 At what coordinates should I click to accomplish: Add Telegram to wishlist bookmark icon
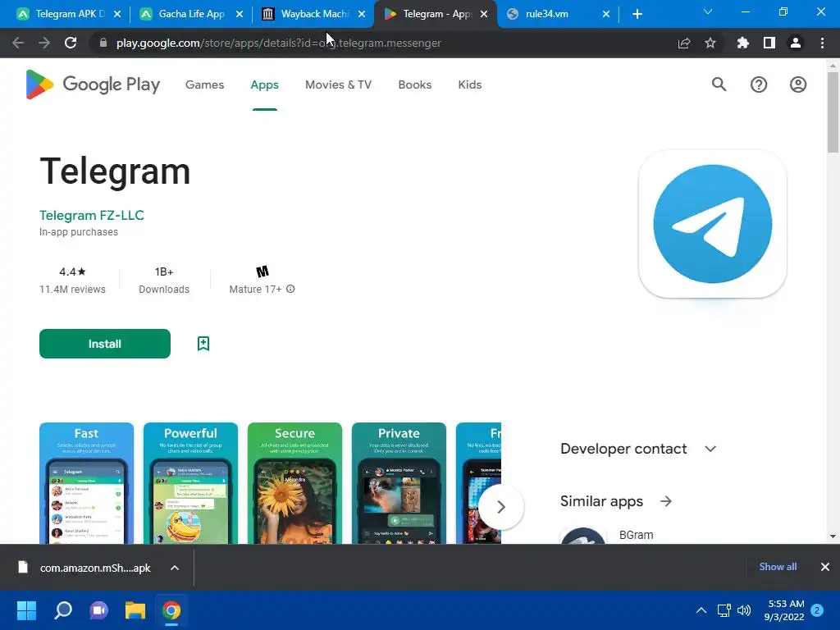click(x=203, y=344)
